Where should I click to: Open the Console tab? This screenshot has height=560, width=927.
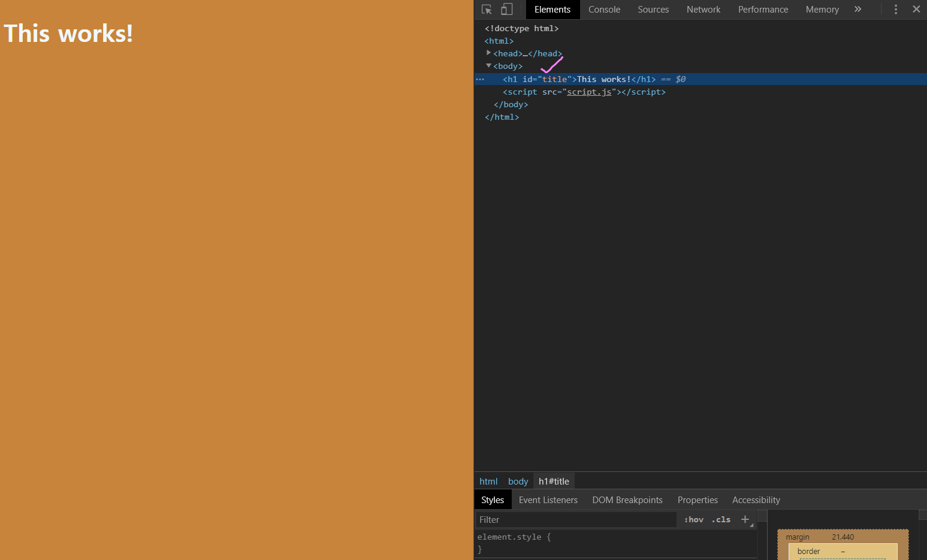pos(604,10)
